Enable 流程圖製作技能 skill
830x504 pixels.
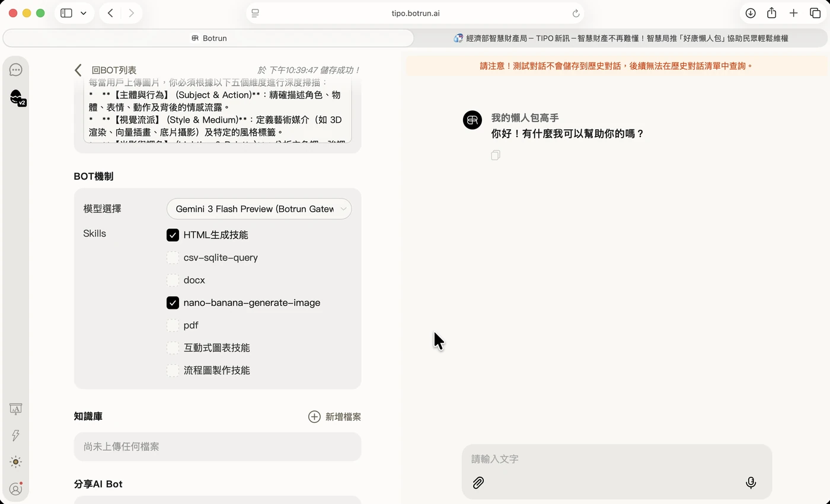(x=173, y=371)
